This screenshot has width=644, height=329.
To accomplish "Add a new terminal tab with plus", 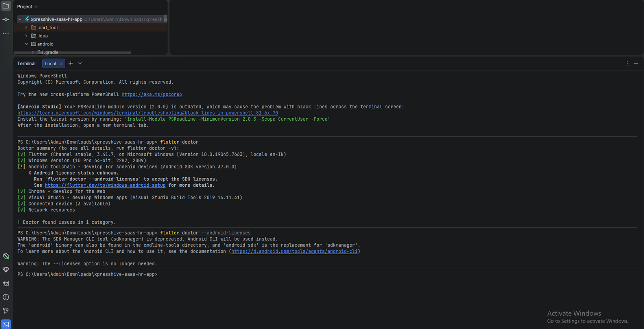I will pos(71,64).
